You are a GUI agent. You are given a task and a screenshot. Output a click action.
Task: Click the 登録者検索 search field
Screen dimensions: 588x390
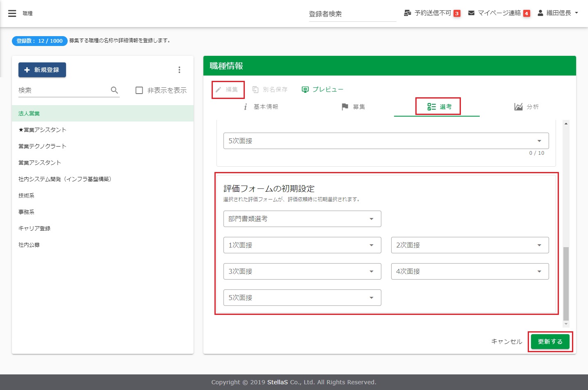pyautogui.click(x=352, y=14)
